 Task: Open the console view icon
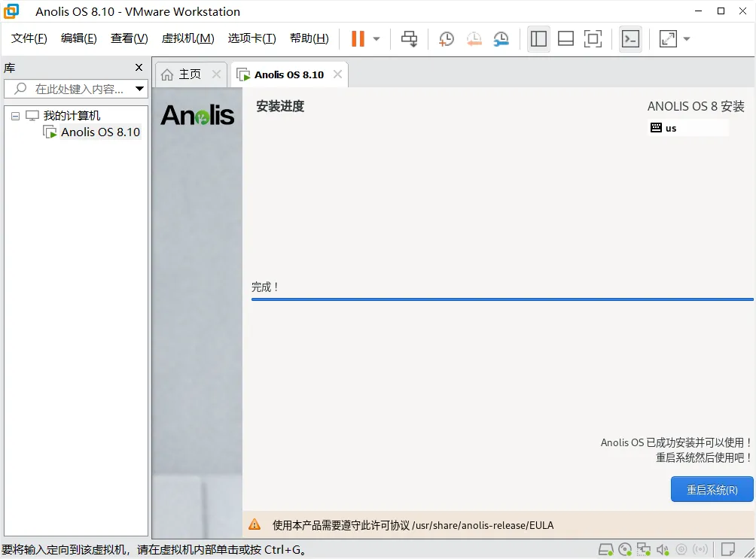[x=630, y=38]
